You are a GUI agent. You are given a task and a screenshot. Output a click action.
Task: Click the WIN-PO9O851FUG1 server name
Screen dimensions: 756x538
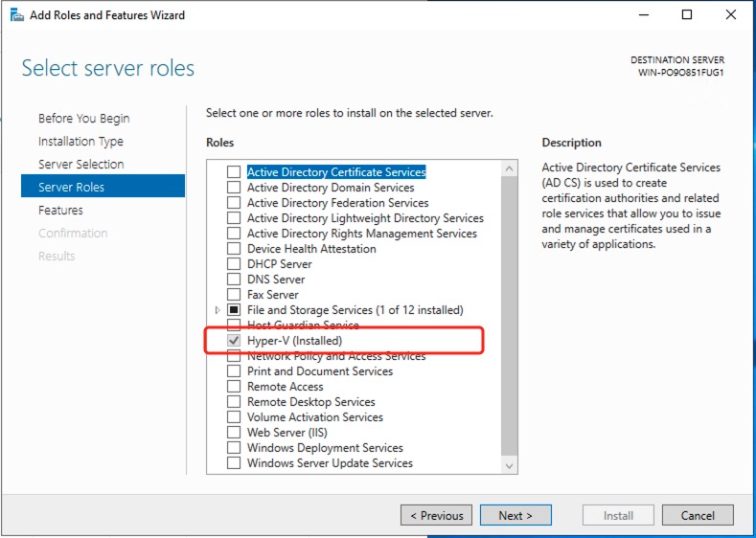(x=681, y=73)
